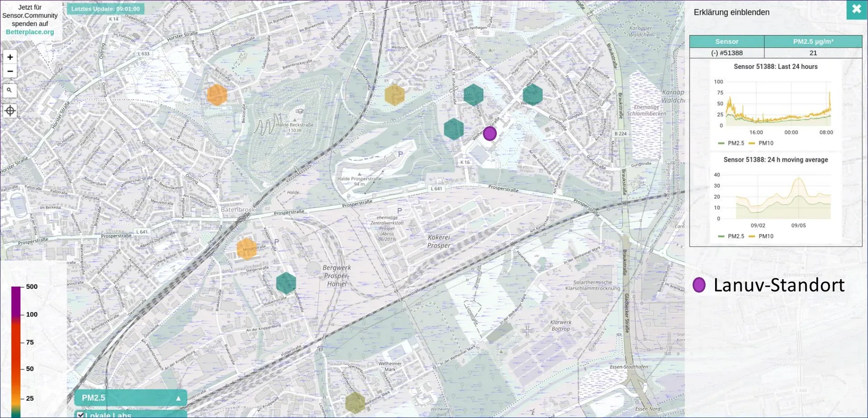Click the Letztes Update timestamp label

(105, 9)
